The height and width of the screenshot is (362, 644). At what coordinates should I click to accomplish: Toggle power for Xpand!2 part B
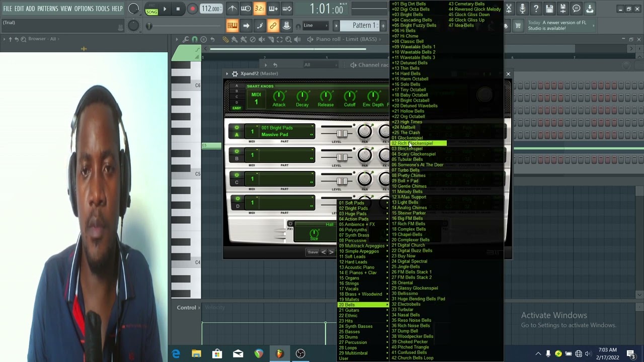(236, 151)
